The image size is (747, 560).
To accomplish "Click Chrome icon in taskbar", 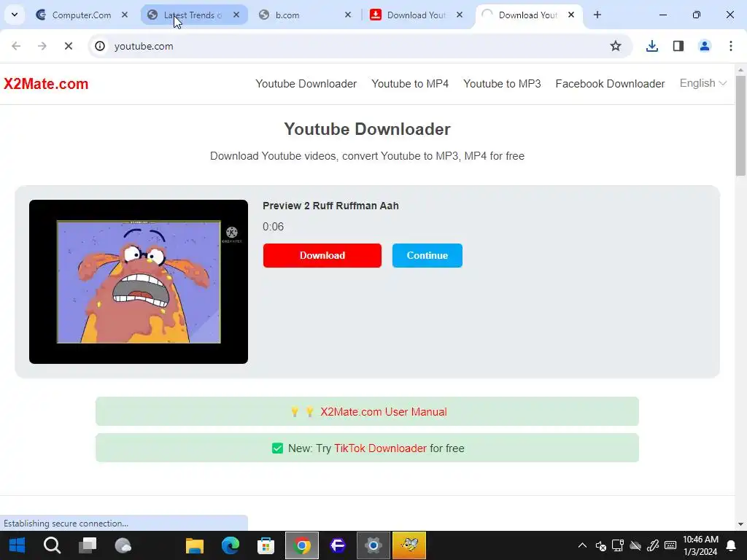I will [301, 545].
